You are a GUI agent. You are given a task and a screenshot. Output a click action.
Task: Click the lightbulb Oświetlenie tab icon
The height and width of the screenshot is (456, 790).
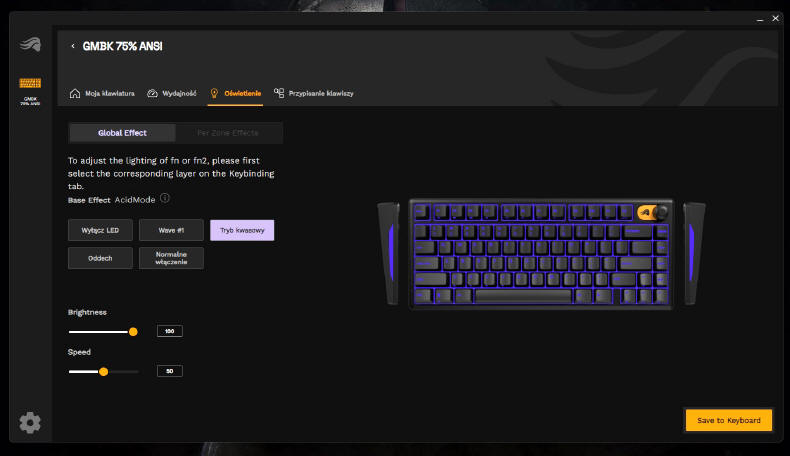click(214, 93)
